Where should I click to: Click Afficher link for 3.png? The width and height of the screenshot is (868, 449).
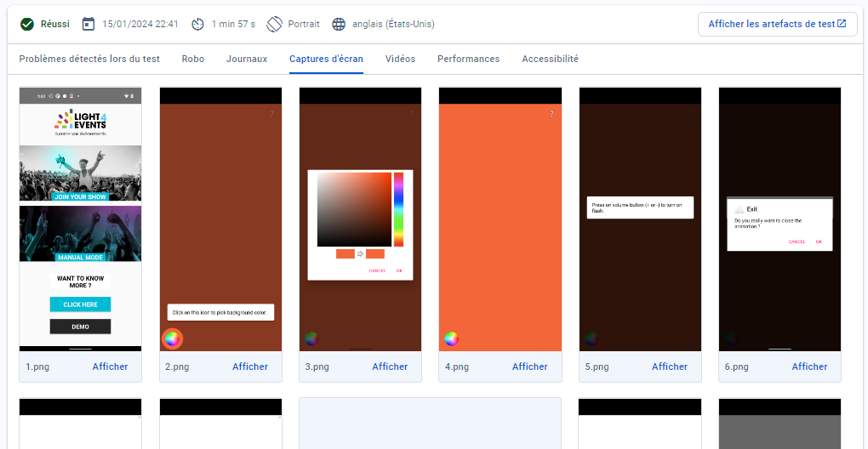pos(390,367)
